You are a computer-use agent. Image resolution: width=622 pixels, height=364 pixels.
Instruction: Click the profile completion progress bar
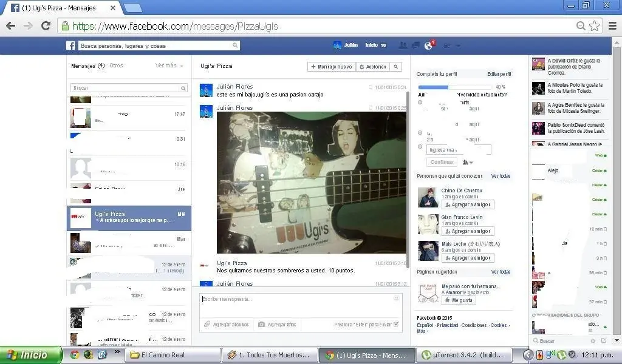tap(455, 87)
